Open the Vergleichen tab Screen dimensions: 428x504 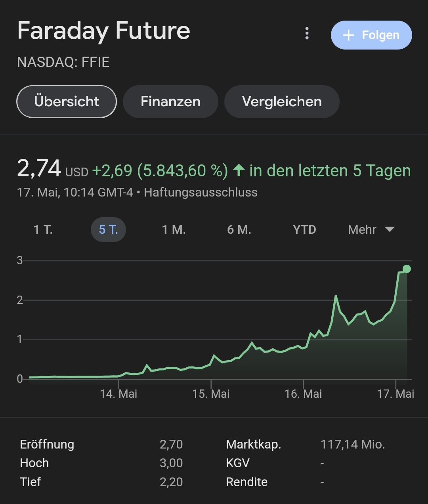click(282, 101)
